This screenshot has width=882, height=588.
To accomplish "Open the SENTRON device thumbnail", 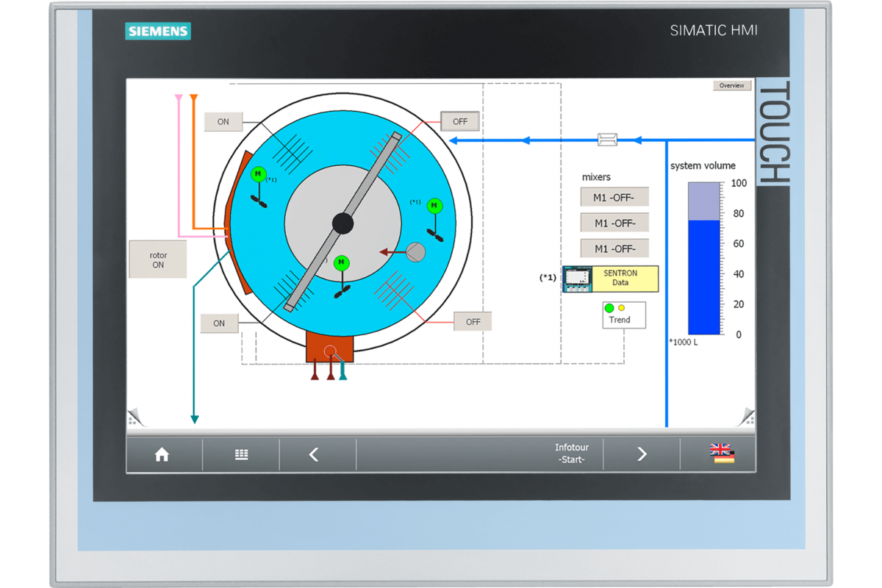I will [578, 279].
